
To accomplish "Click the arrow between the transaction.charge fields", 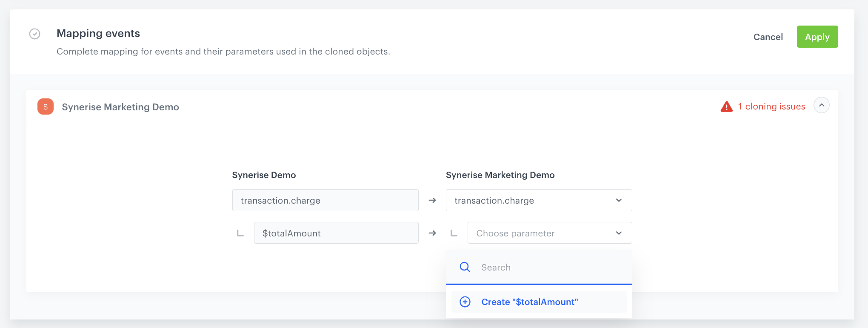I will (432, 200).
